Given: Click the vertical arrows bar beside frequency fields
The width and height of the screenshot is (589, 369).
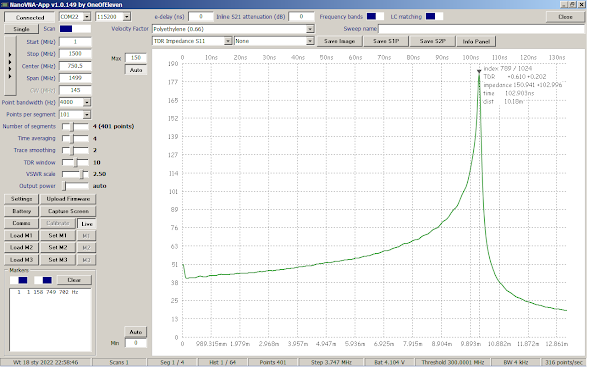Looking at the screenshot, I should 10,66.
